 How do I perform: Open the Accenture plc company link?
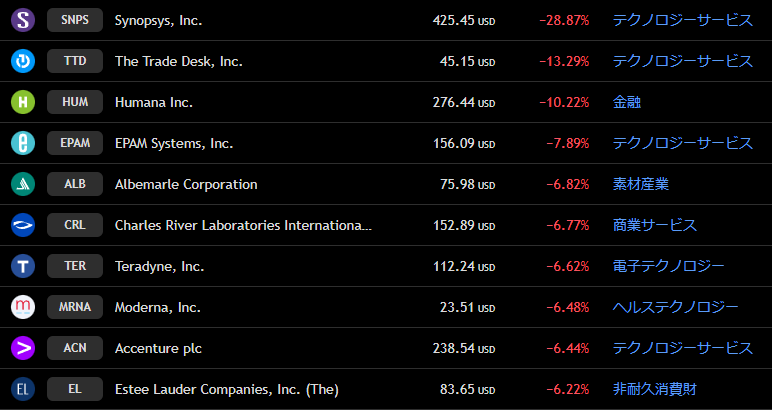tap(158, 348)
